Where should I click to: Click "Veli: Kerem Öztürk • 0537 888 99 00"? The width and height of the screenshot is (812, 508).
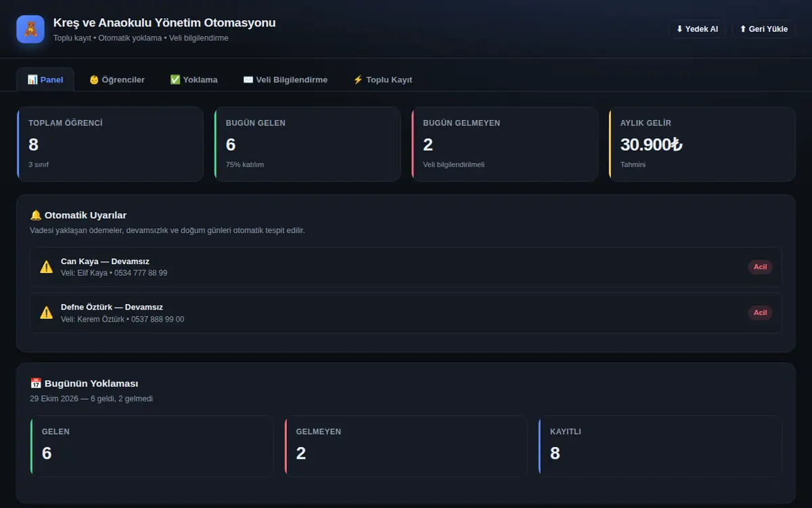122,319
